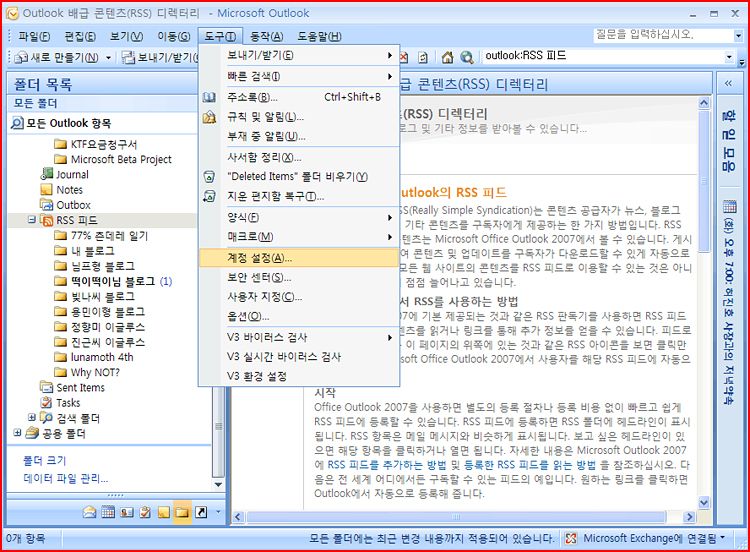750x552 pixels.
Task: Open the Exchange connection status dropdown
Action: 723,538
